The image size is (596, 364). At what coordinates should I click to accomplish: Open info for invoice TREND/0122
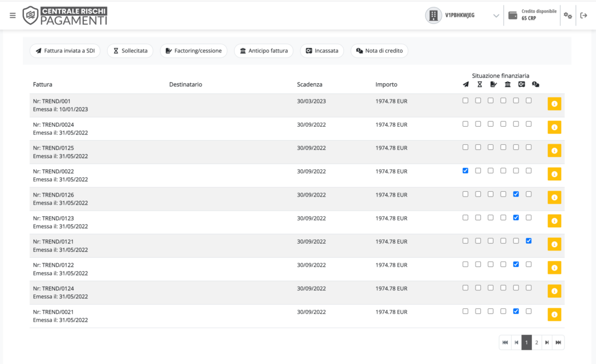[554, 267]
